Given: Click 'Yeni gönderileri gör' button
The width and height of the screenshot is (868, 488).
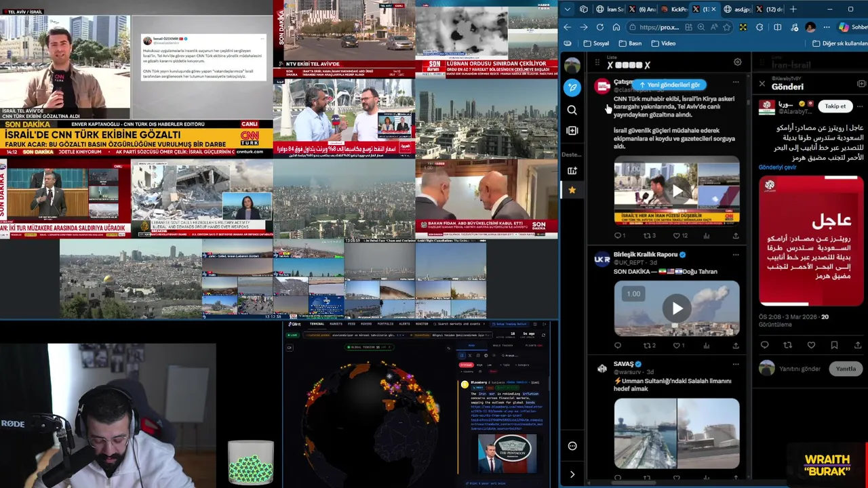Looking at the screenshot, I should [670, 85].
